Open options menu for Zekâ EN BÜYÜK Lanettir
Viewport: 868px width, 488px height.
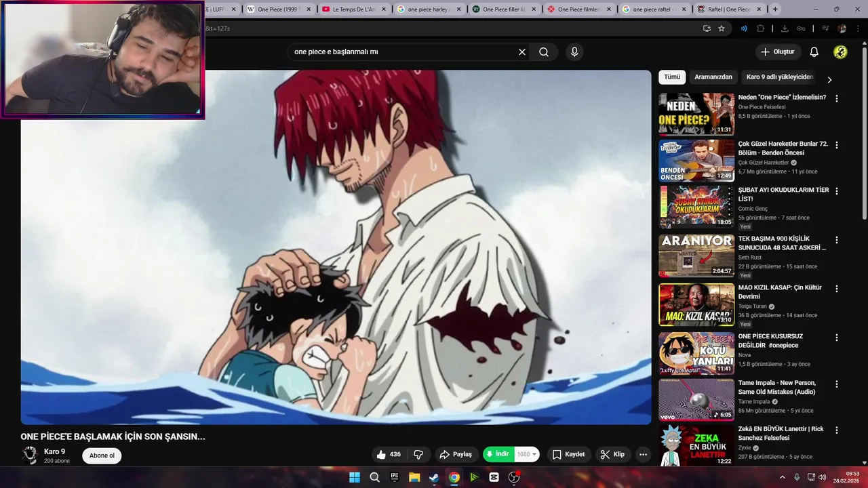click(x=836, y=430)
